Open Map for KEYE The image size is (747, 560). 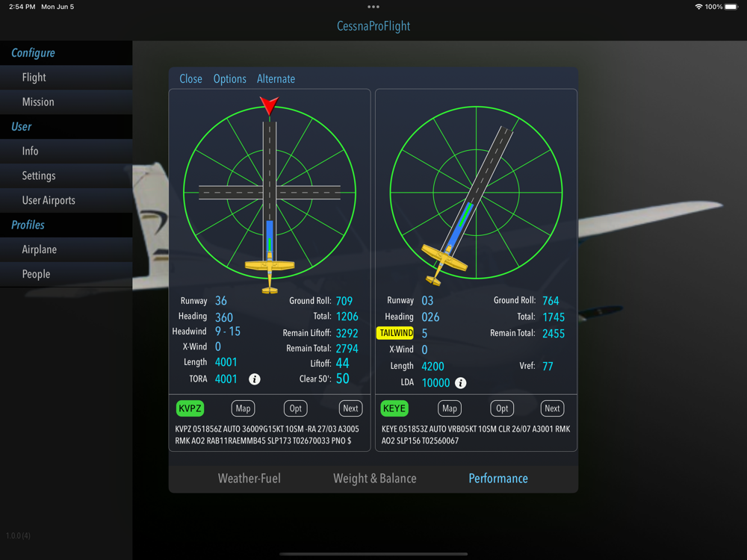[x=450, y=408]
